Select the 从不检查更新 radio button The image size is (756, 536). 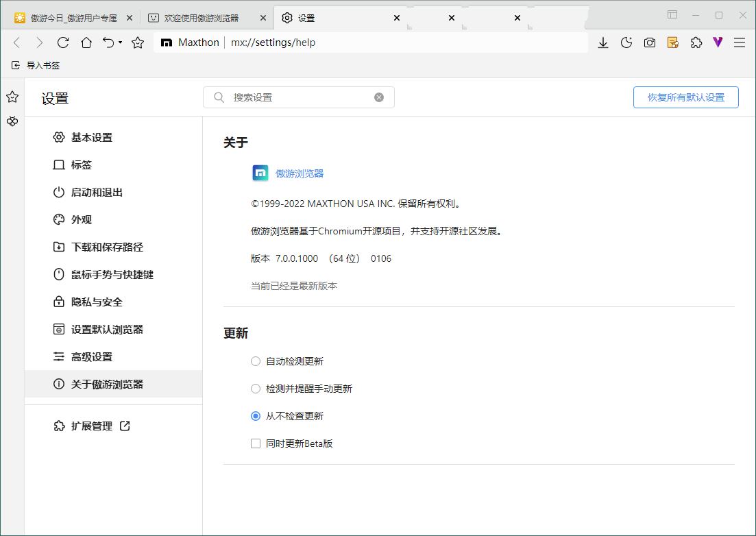[255, 416]
